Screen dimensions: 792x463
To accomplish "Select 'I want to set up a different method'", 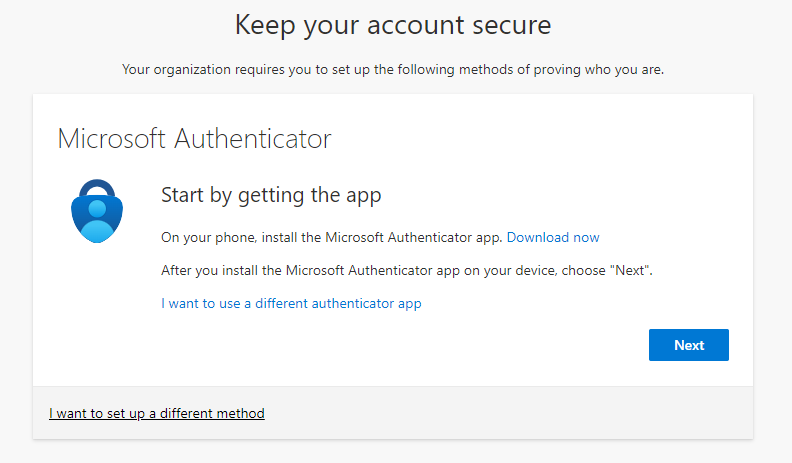I will click(157, 413).
